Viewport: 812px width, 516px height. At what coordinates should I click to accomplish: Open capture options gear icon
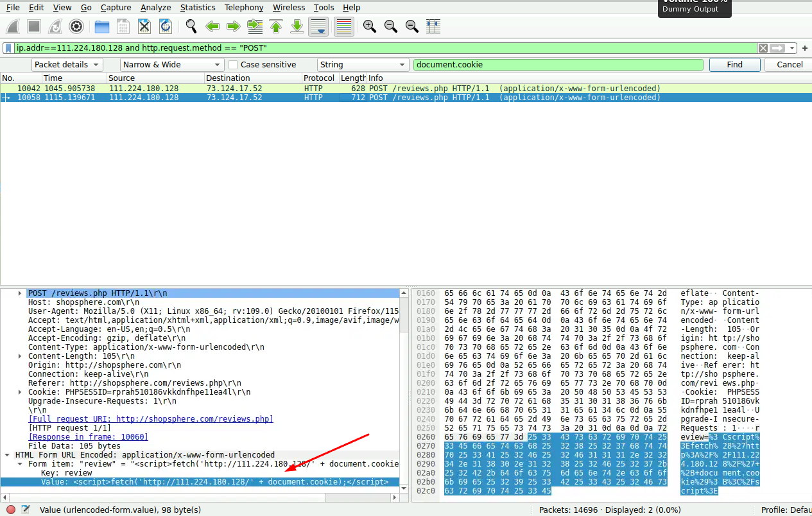(x=76, y=26)
